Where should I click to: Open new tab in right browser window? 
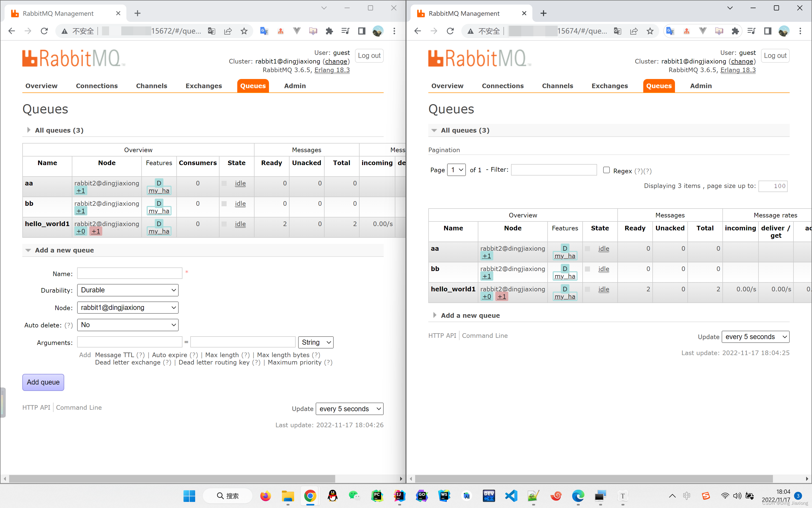[544, 13]
